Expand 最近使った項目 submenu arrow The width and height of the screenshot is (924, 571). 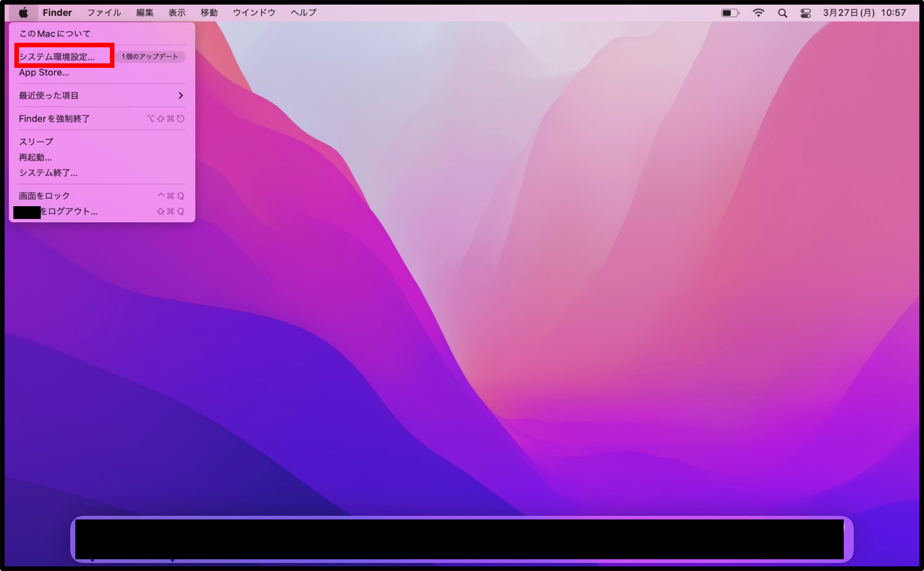point(180,96)
